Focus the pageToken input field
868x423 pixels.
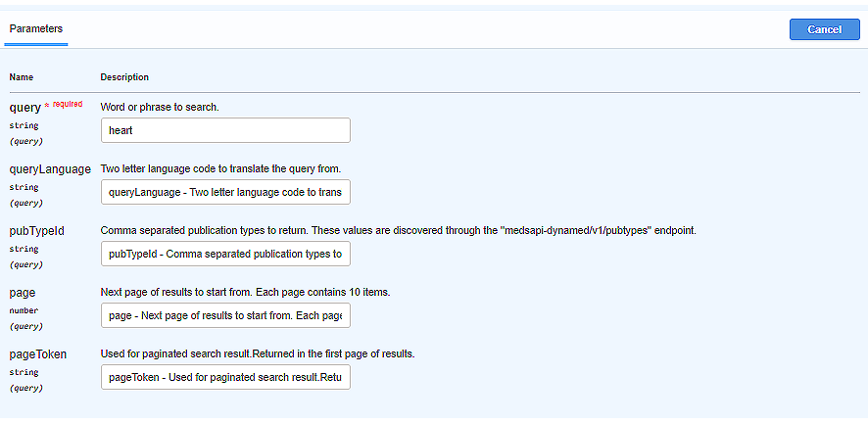[x=225, y=378]
